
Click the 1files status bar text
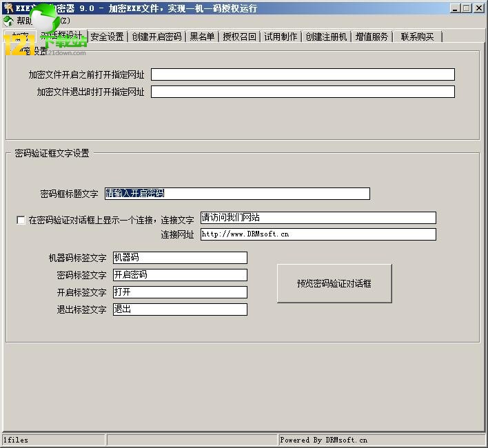pos(16,440)
